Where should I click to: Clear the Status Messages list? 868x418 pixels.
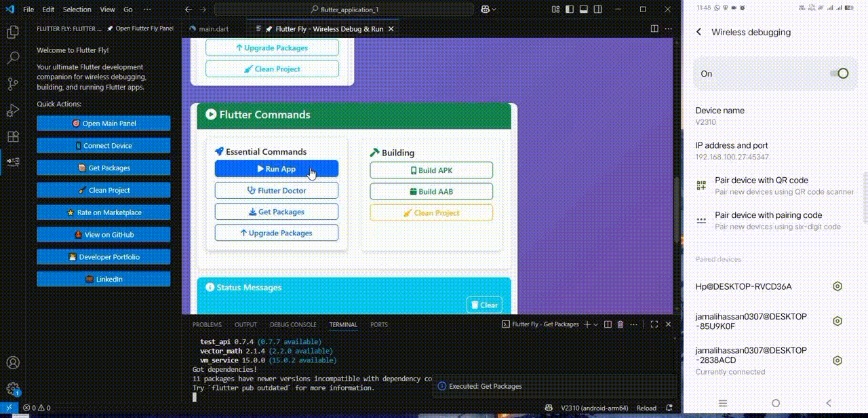tap(484, 305)
